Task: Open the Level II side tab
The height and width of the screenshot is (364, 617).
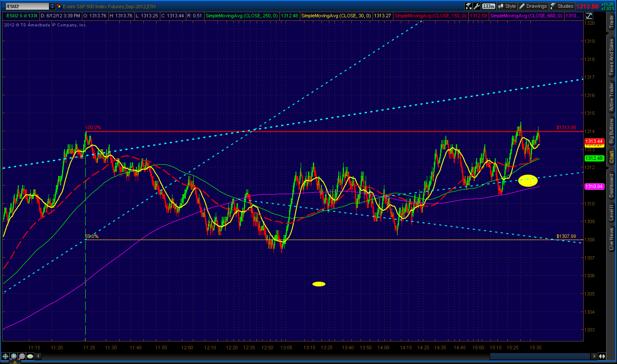Action: click(611, 213)
